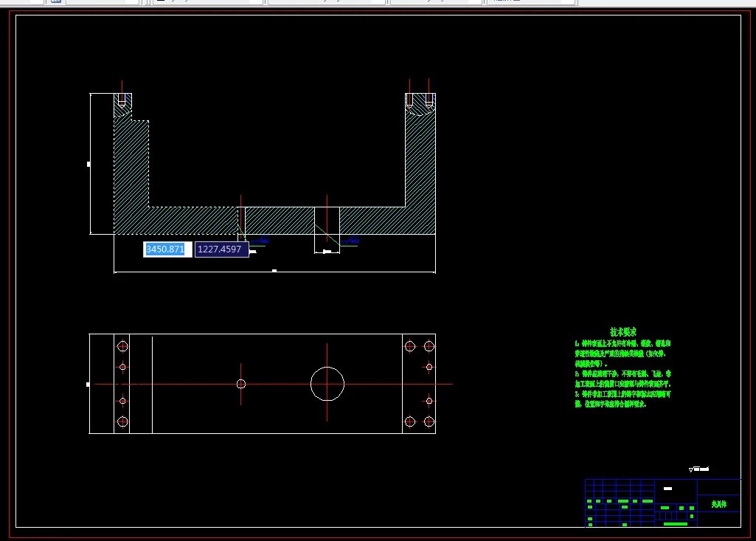Select the second technical requirement paragraph
Screen dimensions: 756x541
click(x=623, y=379)
